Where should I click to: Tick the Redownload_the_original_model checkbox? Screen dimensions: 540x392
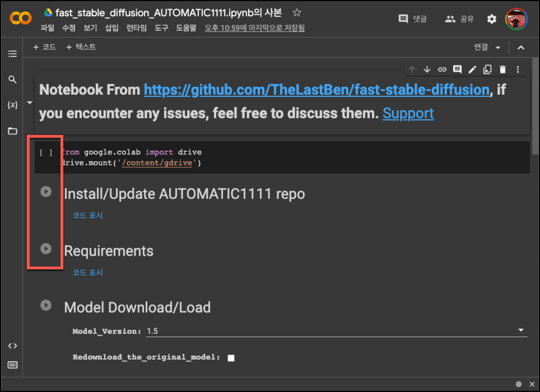tap(231, 358)
